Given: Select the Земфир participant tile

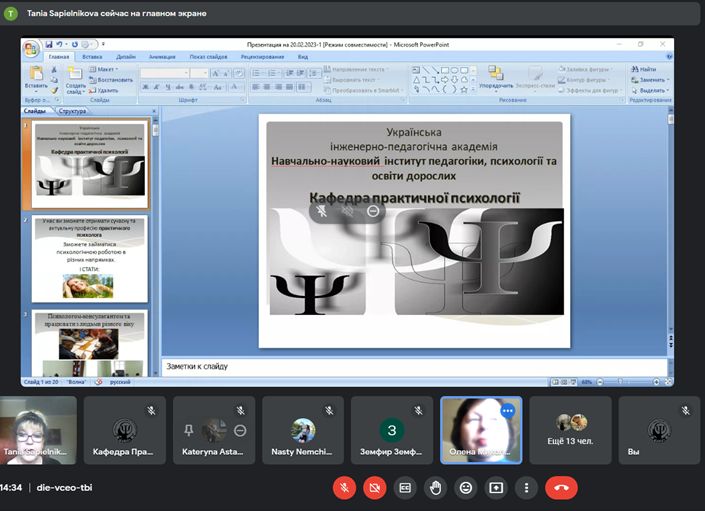Looking at the screenshot, I should point(392,430).
